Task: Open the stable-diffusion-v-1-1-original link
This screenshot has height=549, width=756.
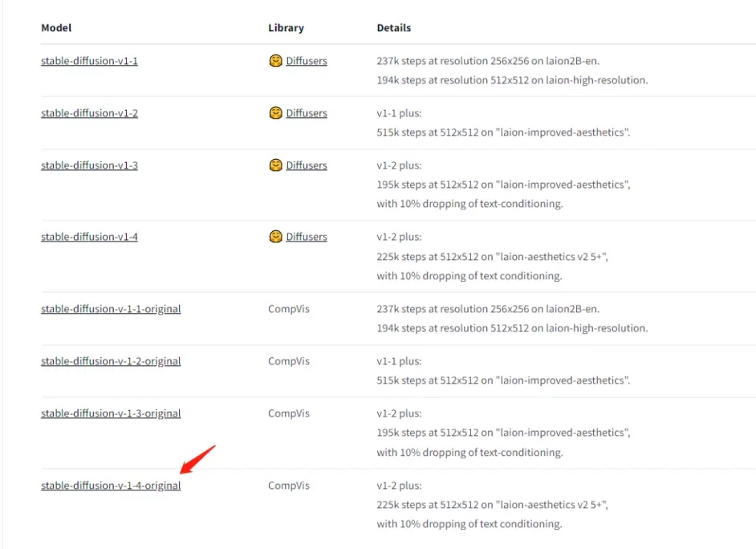Action: pos(111,309)
